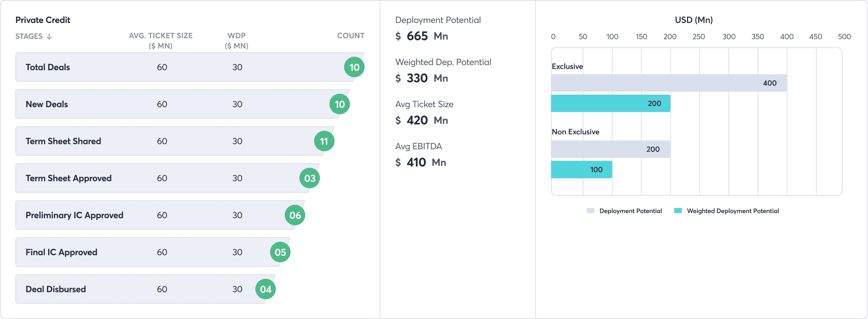868x319 pixels.
Task: Click the Term Sheet Approved badge 03
Action: 310,178
